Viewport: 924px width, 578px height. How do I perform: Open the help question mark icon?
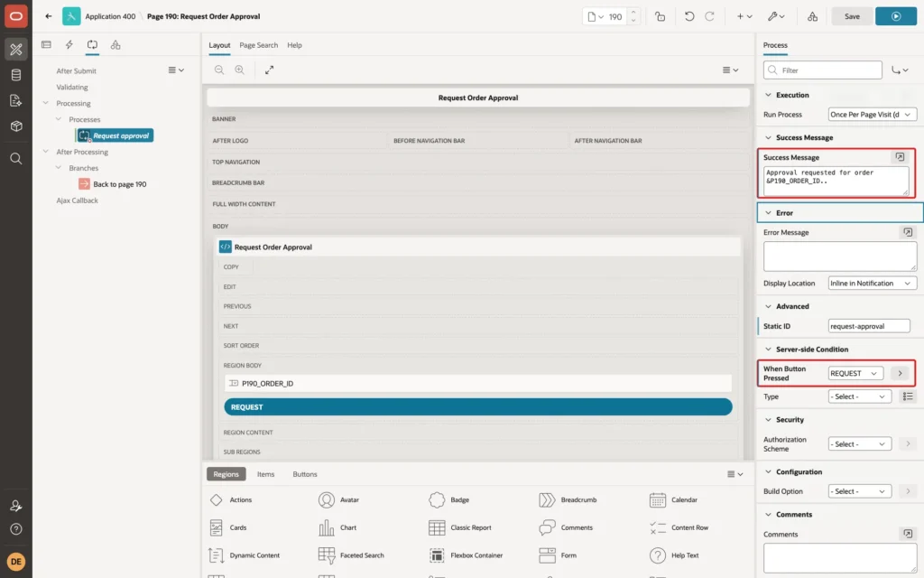16,529
